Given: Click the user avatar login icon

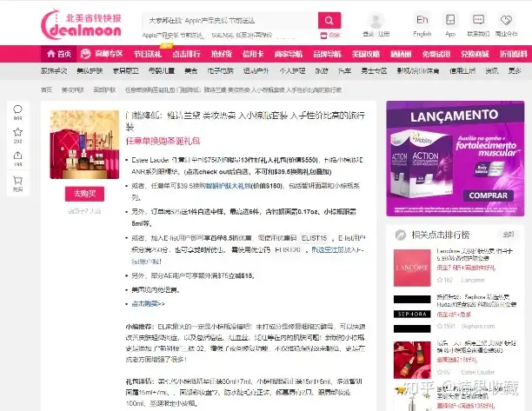Looking at the screenshot, I should 376,21.
